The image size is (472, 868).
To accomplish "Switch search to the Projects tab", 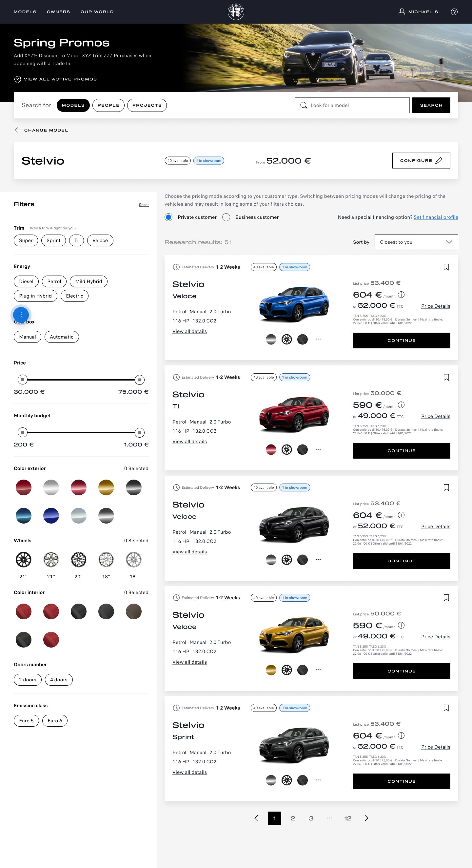I will pos(147,105).
